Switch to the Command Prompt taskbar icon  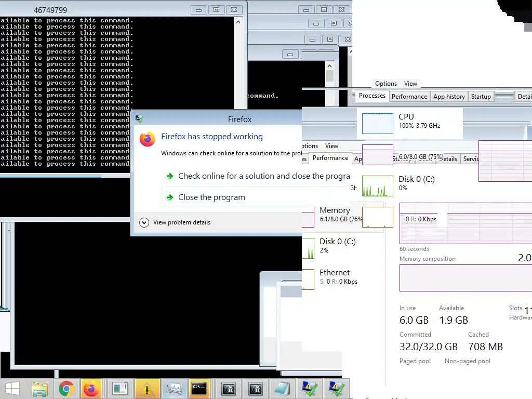click(x=199, y=389)
